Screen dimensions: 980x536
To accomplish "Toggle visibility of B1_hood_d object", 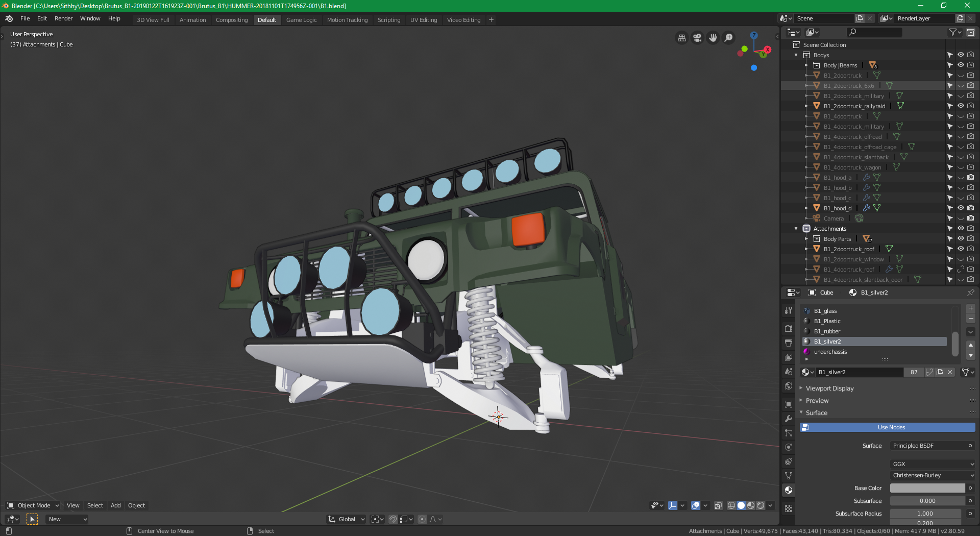I will coord(961,208).
